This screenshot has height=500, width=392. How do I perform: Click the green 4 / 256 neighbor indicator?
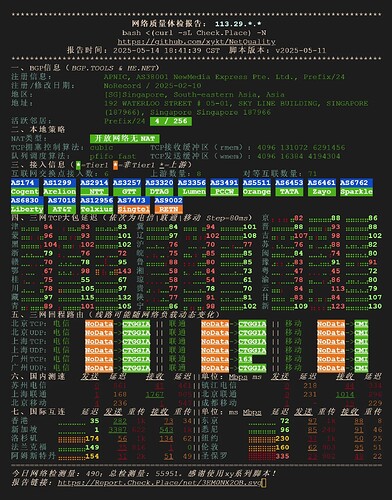point(171,121)
